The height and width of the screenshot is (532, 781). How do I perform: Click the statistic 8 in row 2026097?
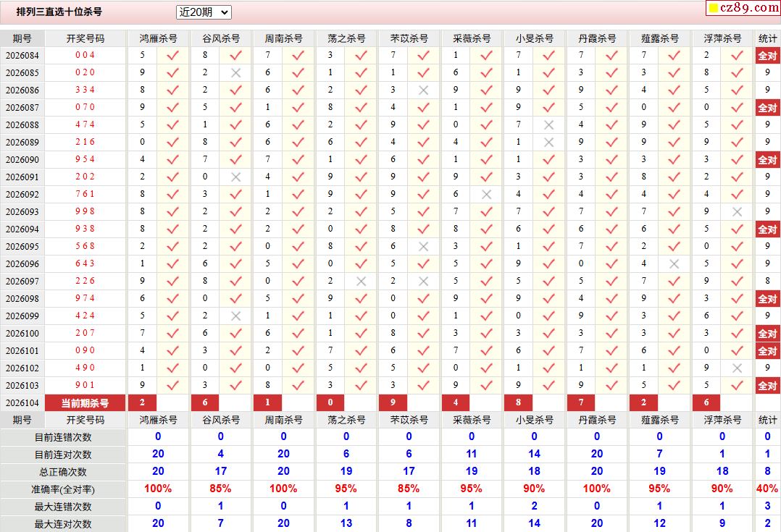(x=767, y=281)
